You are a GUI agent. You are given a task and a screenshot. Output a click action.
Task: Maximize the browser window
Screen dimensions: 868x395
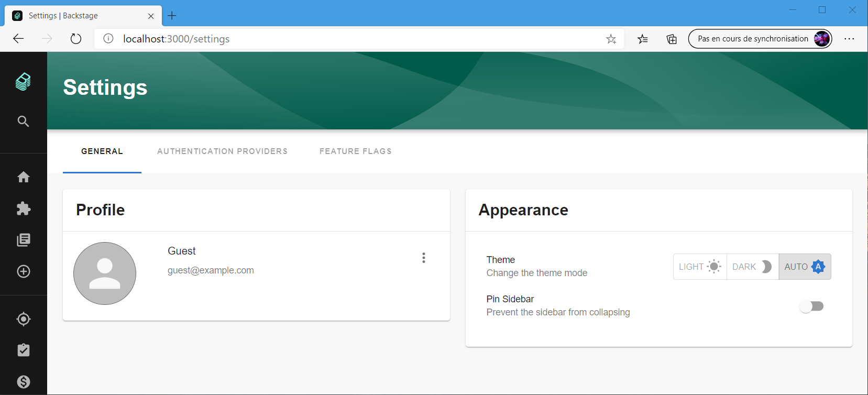[x=822, y=10]
